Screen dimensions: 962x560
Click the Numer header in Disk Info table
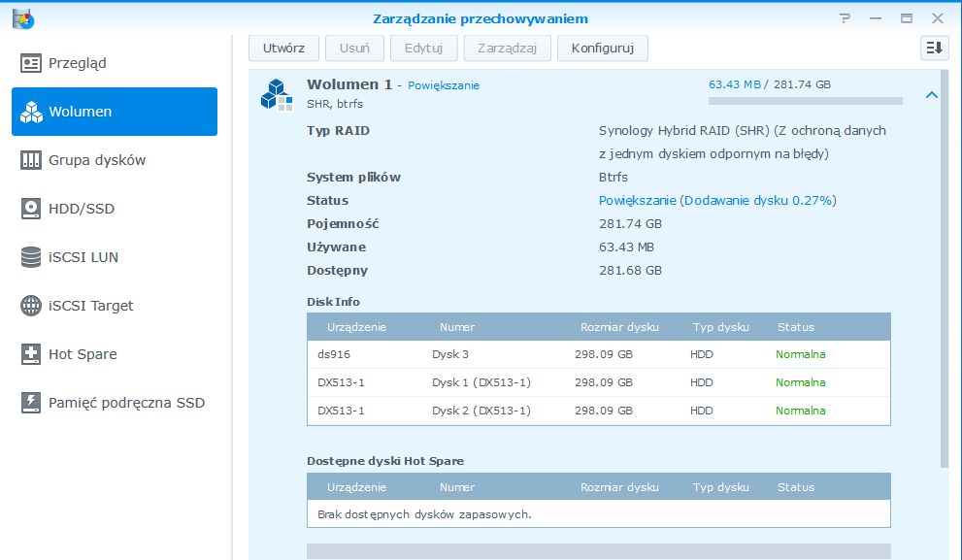457,327
